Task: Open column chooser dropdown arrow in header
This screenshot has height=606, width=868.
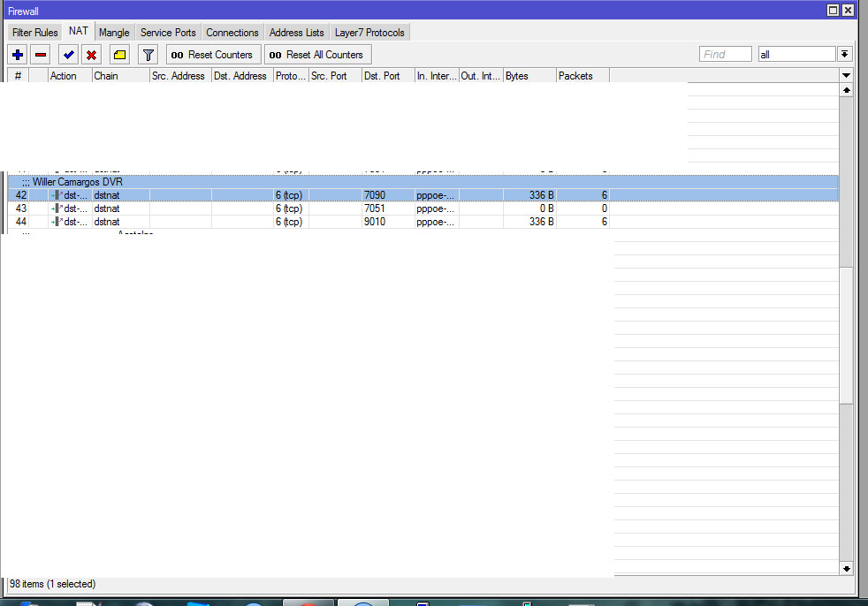Action: 846,75
